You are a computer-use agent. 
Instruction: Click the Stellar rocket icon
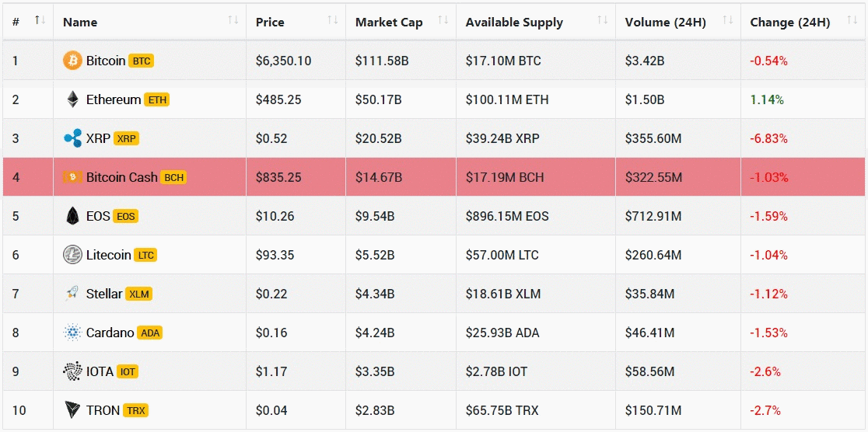(x=72, y=294)
